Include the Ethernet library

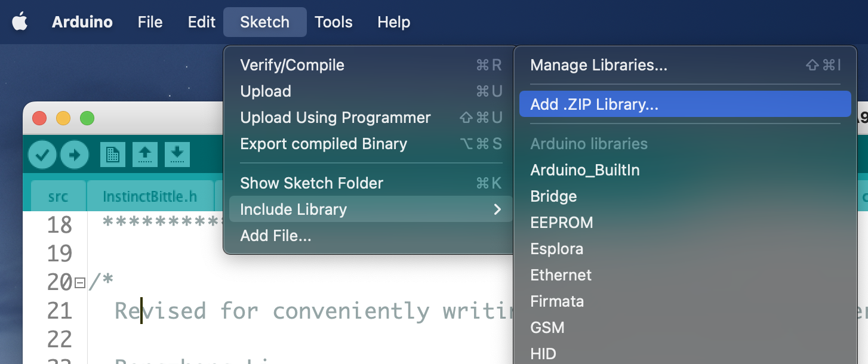pyautogui.click(x=561, y=275)
